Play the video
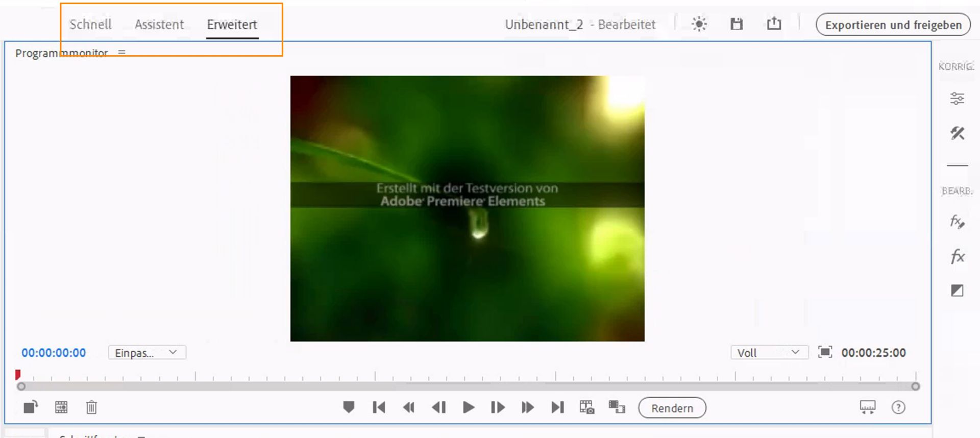Image resolution: width=980 pixels, height=438 pixels. [469, 407]
